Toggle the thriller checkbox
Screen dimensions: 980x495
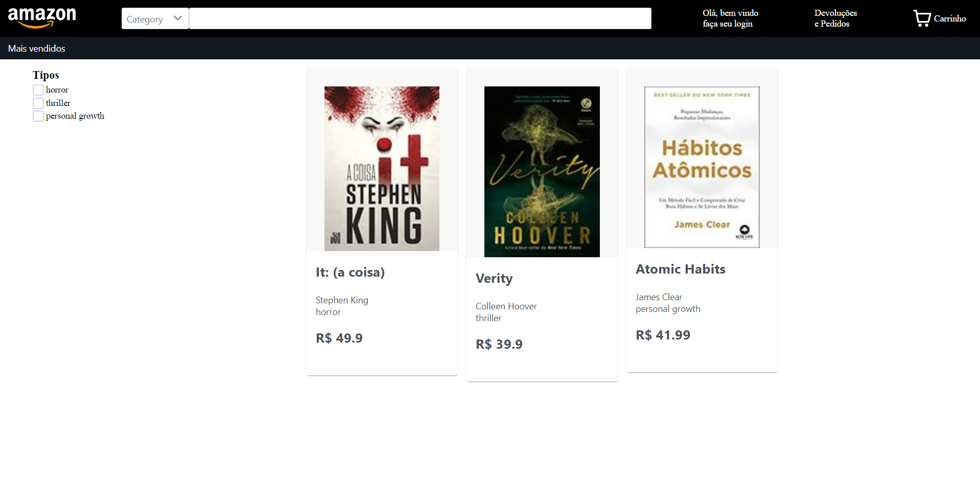pyautogui.click(x=38, y=103)
